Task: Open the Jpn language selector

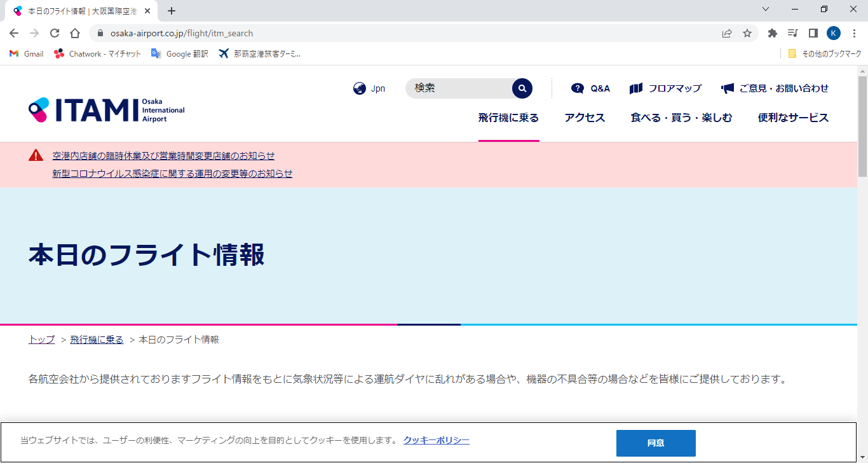Action: [378, 88]
